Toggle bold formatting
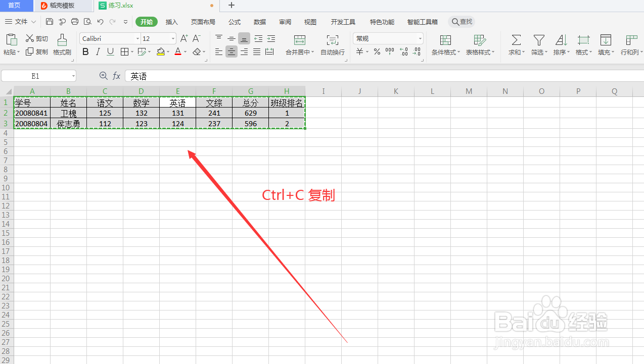The width and height of the screenshot is (644, 364). point(85,51)
